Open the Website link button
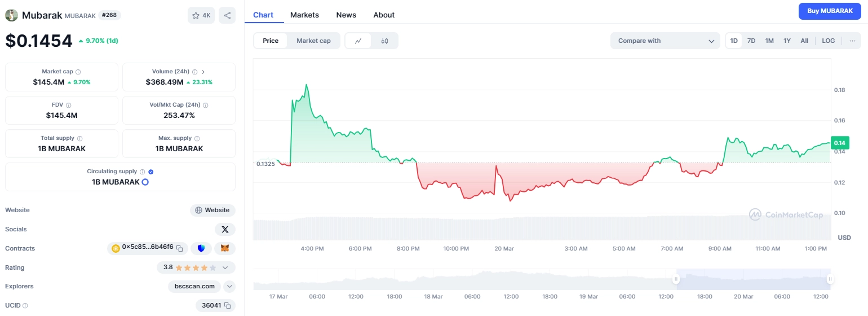The image size is (868, 316). tap(212, 210)
